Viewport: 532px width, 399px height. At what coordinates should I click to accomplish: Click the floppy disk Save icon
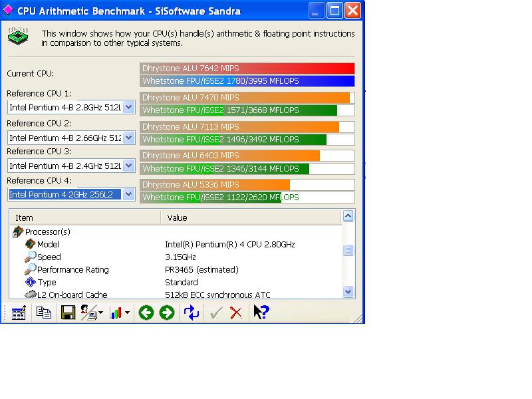tap(68, 313)
